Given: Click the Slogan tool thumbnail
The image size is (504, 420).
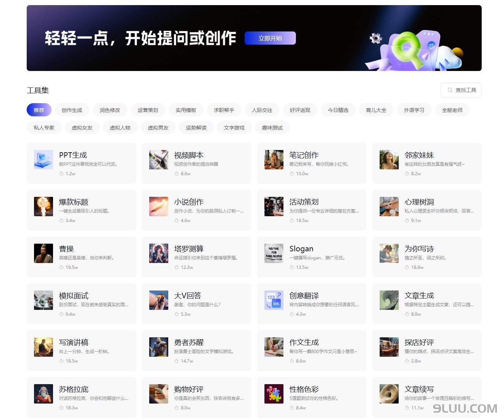Looking at the screenshot, I should point(274,253).
